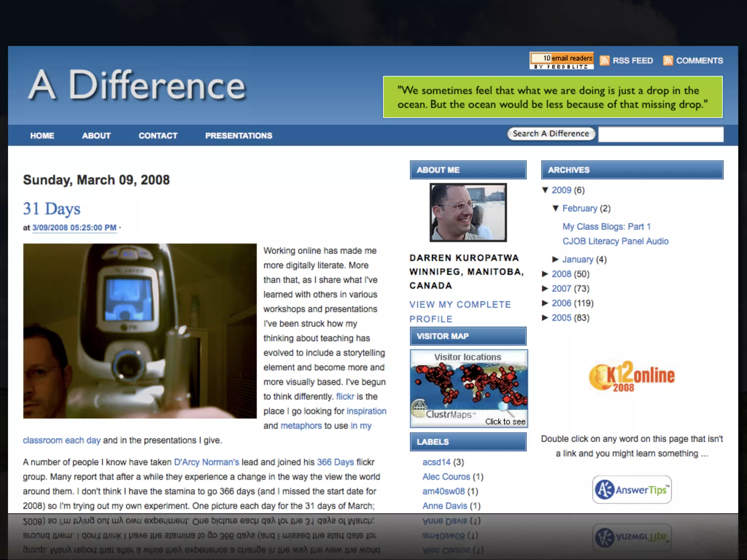Open the 31 Days post title

pyautogui.click(x=52, y=209)
